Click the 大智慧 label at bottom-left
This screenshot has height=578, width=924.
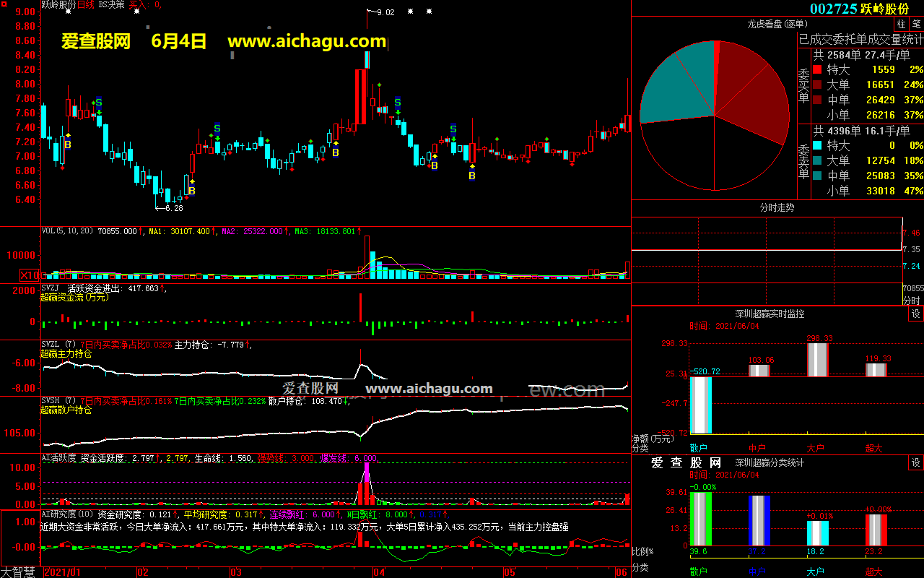click(x=19, y=572)
